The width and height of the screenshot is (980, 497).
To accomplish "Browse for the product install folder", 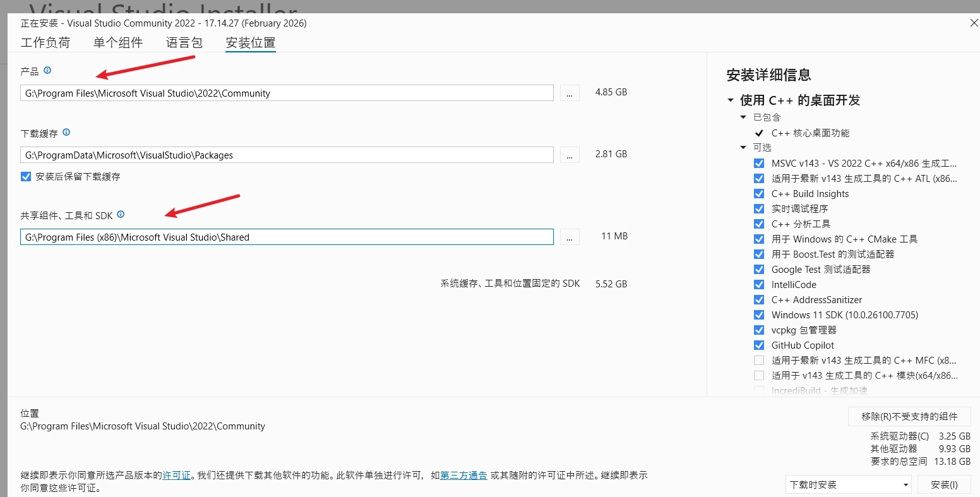I will (570, 93).
